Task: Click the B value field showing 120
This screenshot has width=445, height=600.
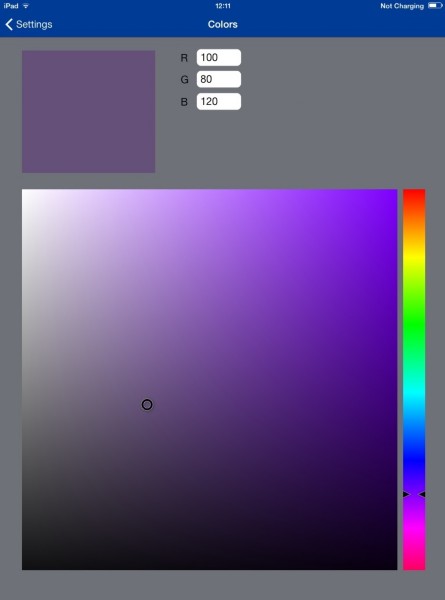Action: coord(219,101)
